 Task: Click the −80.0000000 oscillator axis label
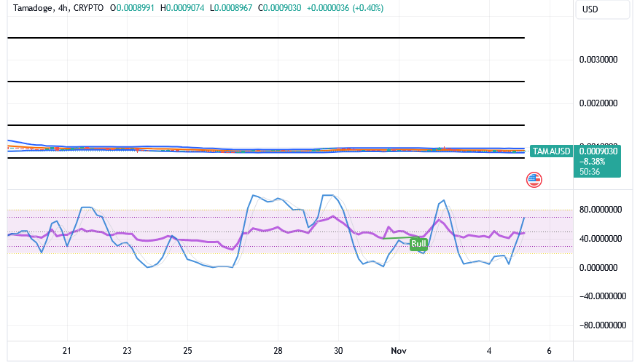point(602,325)
